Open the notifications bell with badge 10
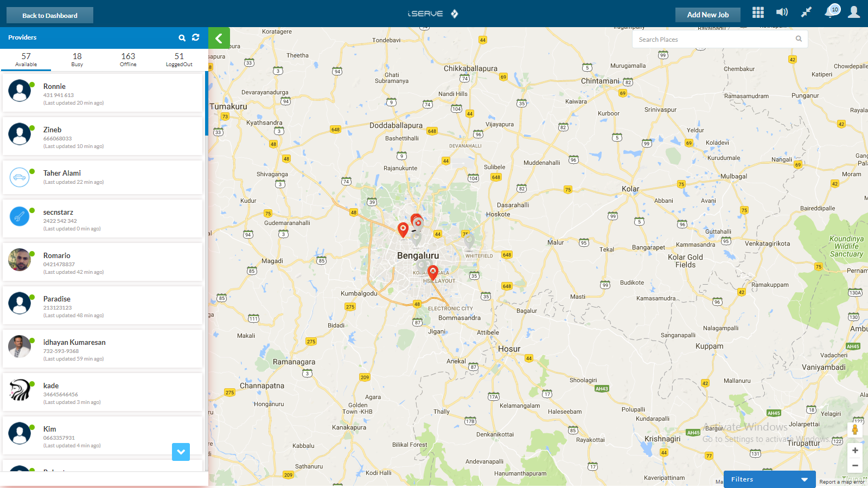Screen dimensions: 868x488 click(832, 11)
